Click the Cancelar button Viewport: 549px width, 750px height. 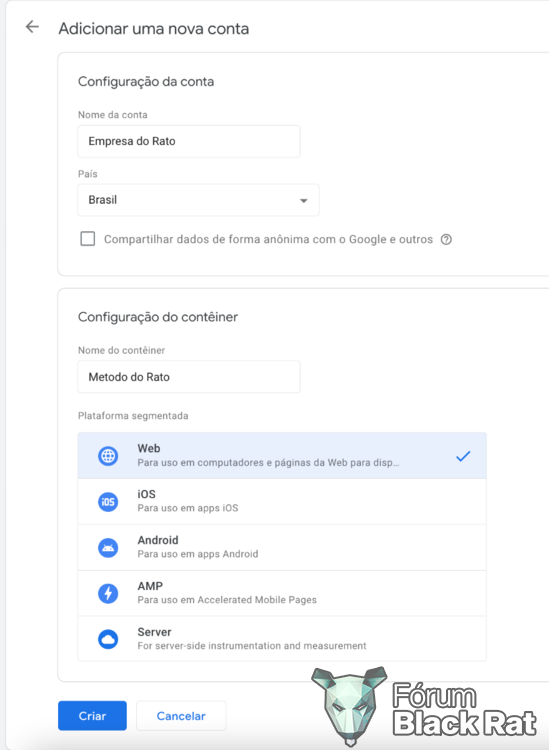[x=181, y=716]
